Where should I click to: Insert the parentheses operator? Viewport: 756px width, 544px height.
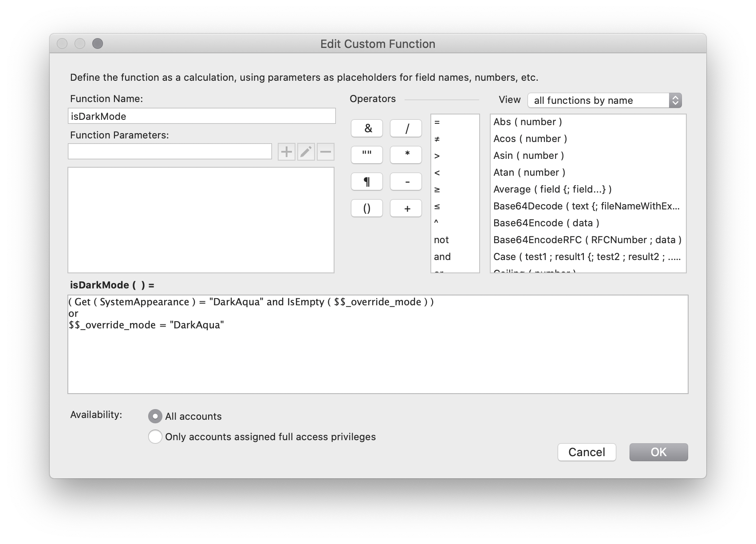(367, 208)
